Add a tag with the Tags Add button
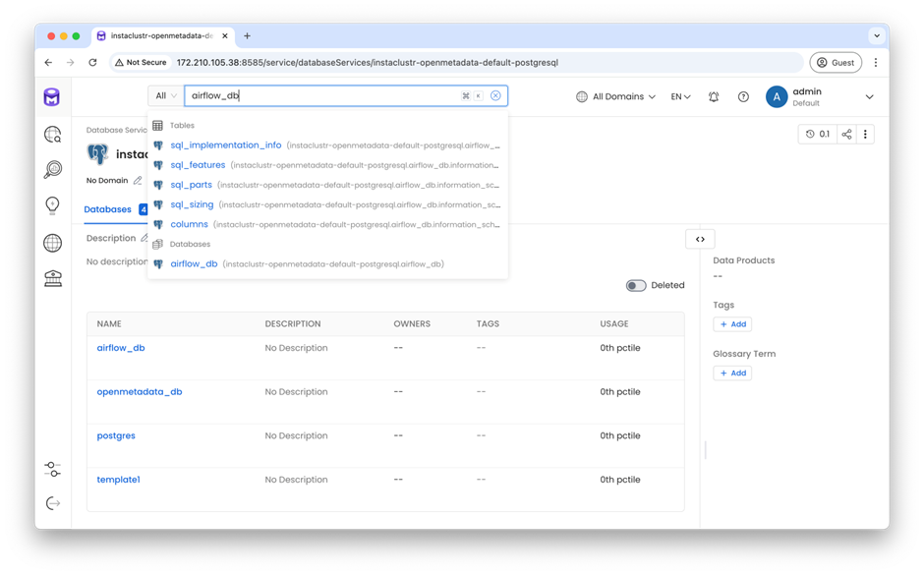The height and width of the screenshot is (575, 924). pos(732,324)
